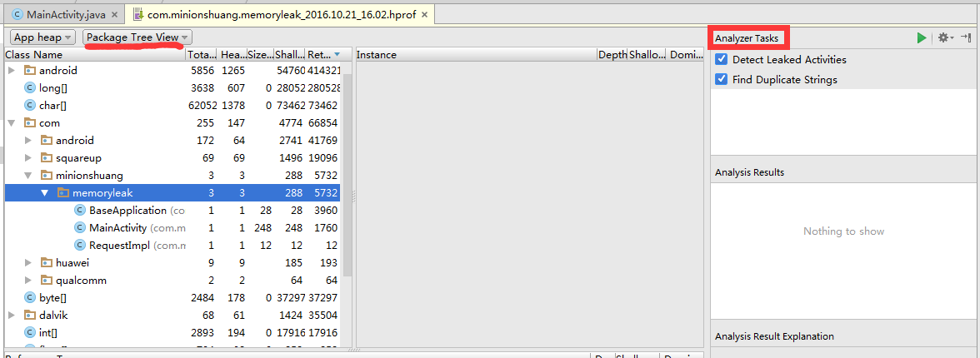Click the class tree vertical scrollbar

(347, 175)
